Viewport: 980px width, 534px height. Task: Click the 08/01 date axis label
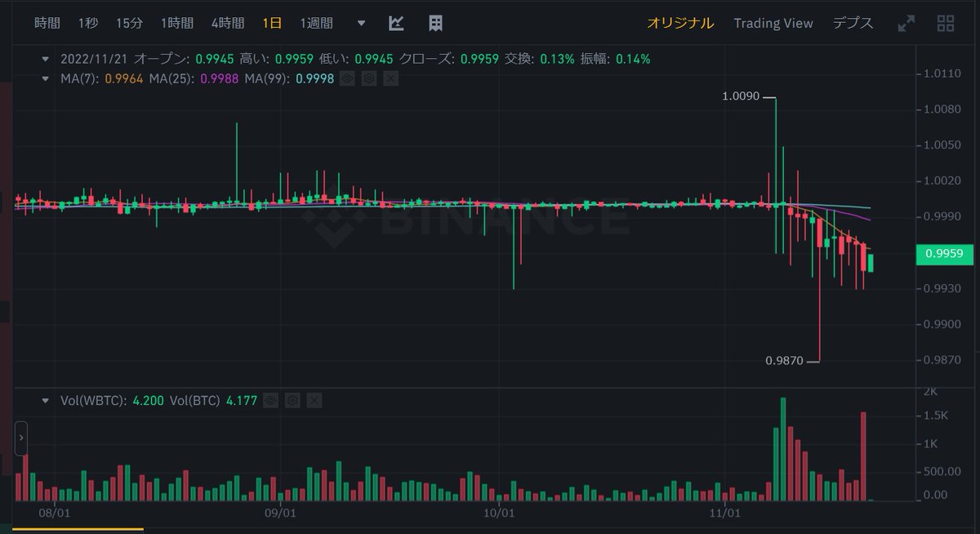click(x=54, y=514)
